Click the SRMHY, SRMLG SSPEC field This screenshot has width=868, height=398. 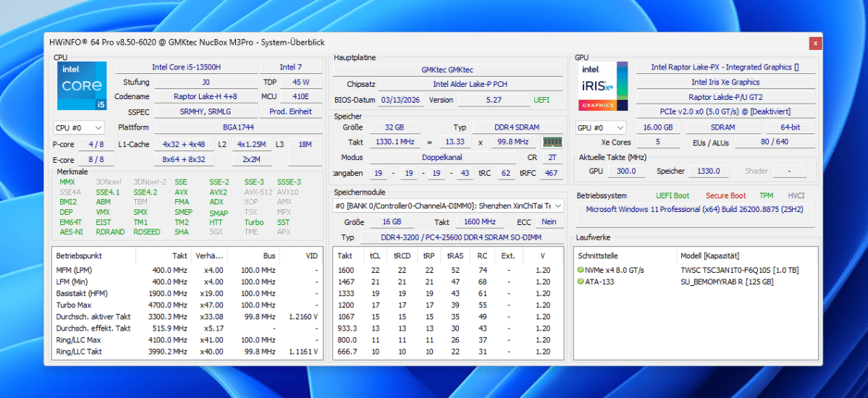coord(206,112)
